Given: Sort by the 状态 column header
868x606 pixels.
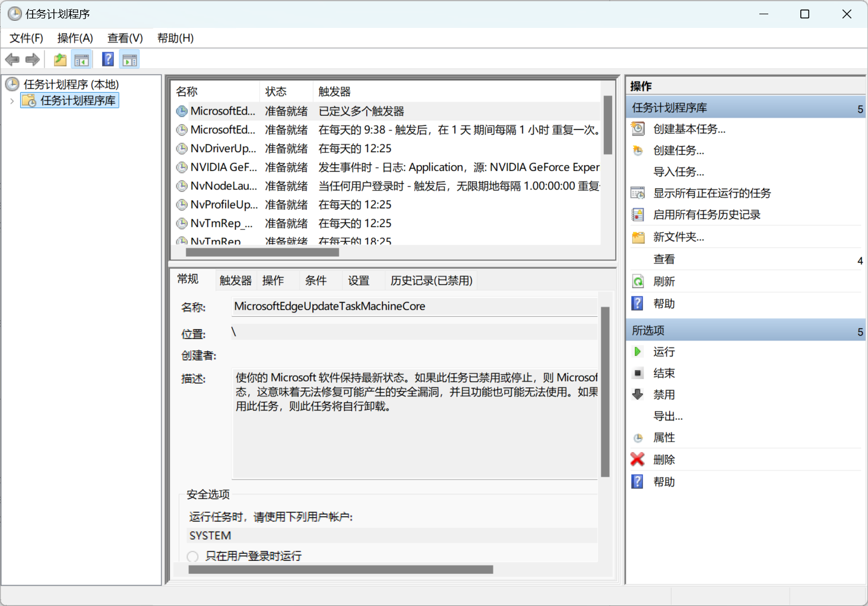Looking at the screenshot, I should click(286, 91).
